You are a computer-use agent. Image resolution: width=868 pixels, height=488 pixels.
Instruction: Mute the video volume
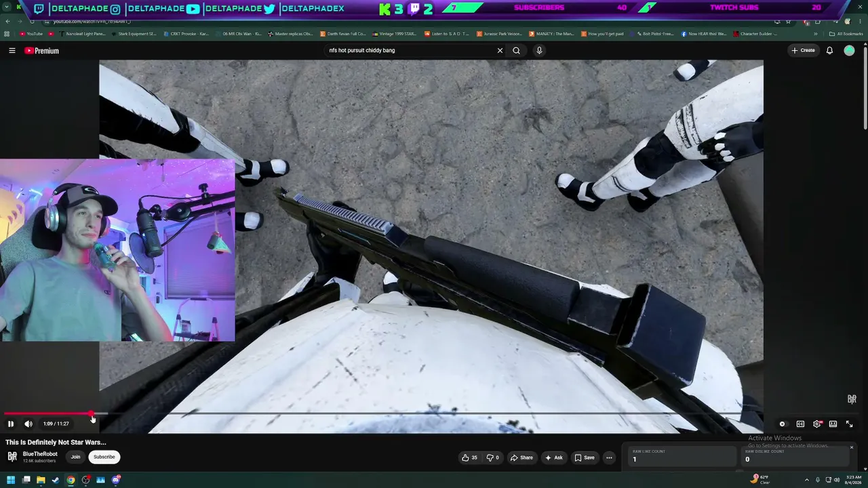click(x=28, y=424)
